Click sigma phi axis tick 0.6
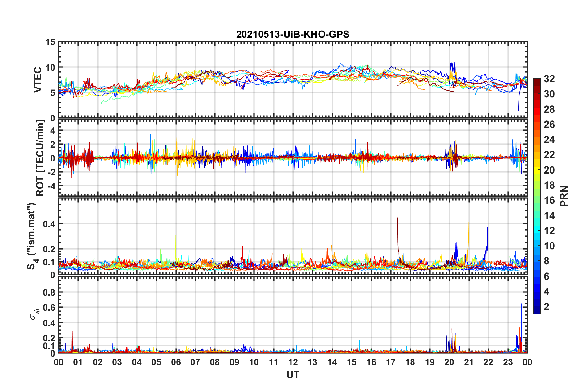586x392 pixels. pyautogui.click(x=49, y=308)
